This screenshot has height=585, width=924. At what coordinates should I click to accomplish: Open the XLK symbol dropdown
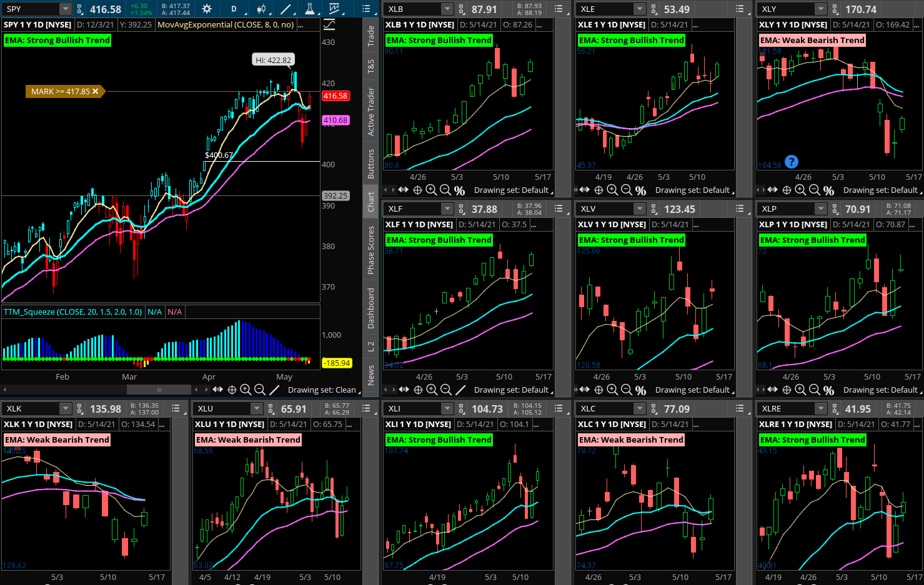click(65, 408)
